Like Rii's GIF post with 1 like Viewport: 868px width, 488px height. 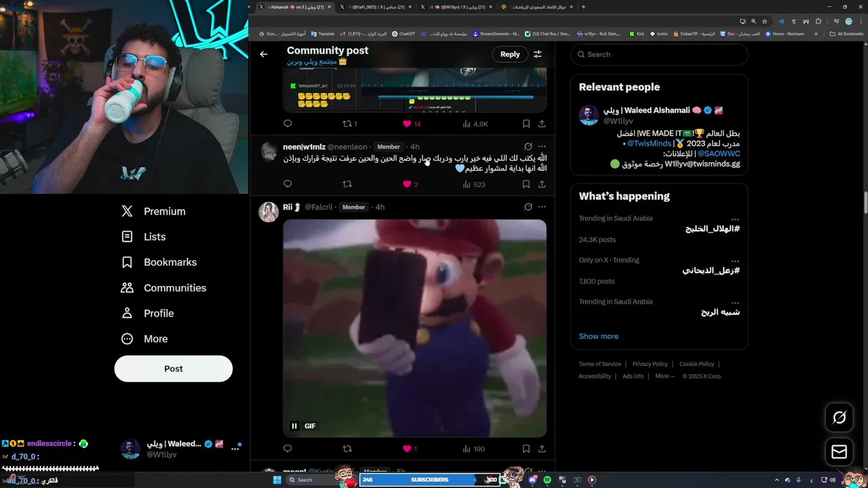click(x=410, y=449)
